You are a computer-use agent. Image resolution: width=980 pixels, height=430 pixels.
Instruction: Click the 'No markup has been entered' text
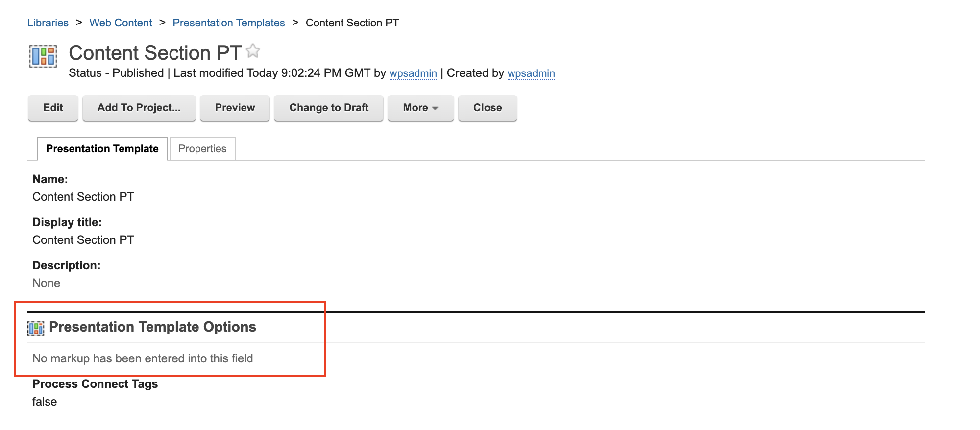coord(143,358)
